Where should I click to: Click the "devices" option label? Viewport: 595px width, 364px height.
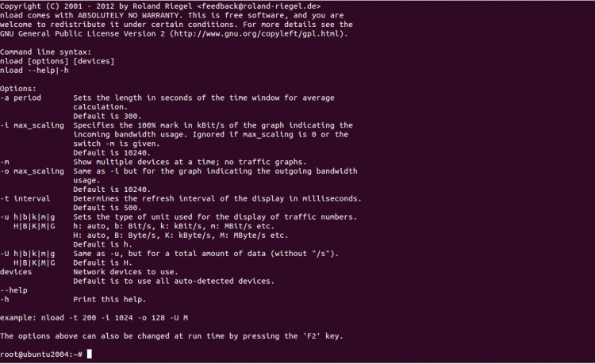point(17,271)
